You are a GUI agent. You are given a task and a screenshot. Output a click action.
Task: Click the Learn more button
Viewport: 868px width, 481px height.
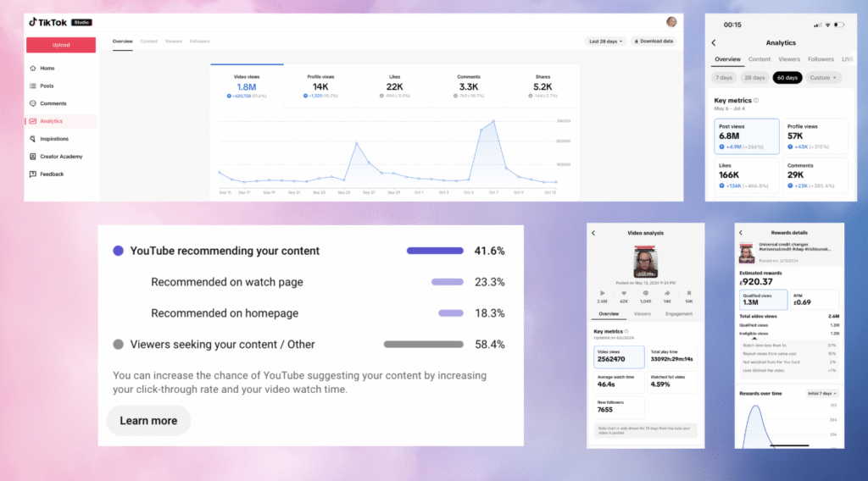[x=148, y=421]
